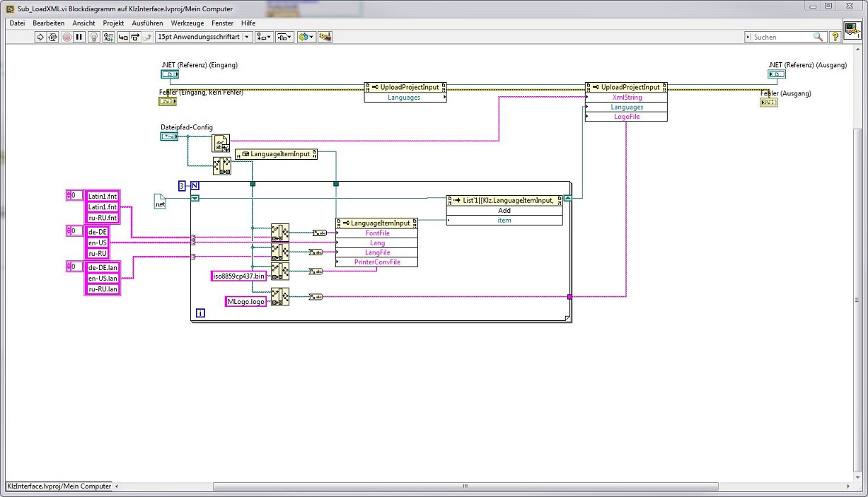Image resolution: width=868 pixels, height=497 pixels.
Task: Click the Clean Up Diagram icon
Action: [325, 37]
